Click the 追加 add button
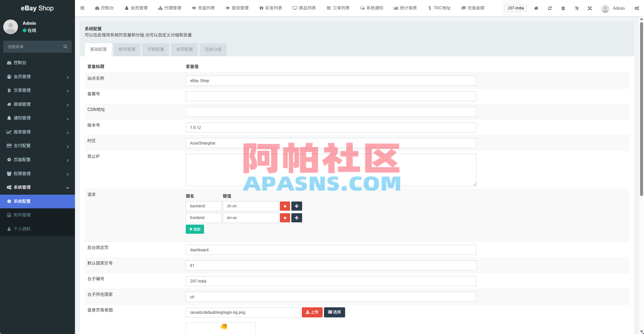Screen dimensions: 644x334 195,229
